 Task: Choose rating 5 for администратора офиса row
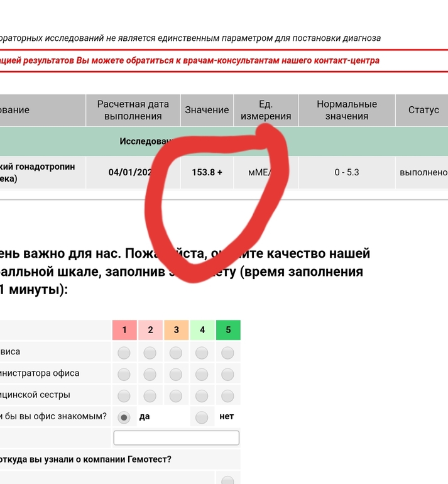pos(227,375)
